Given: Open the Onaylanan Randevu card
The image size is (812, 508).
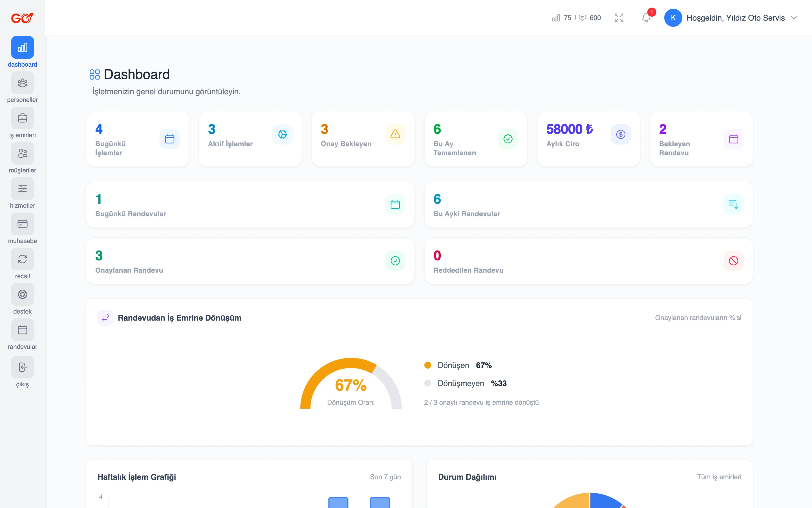Looking at the screenshot, I should tap(250, 261).
